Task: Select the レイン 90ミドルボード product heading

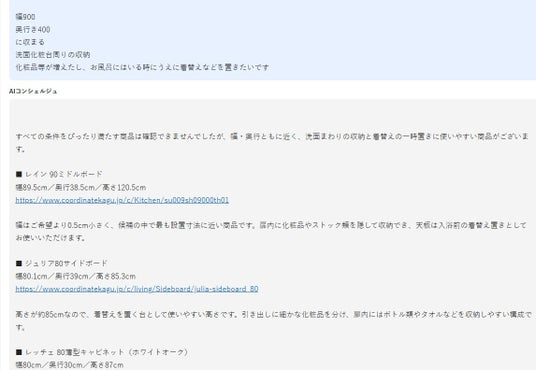Action: [64, 174]
